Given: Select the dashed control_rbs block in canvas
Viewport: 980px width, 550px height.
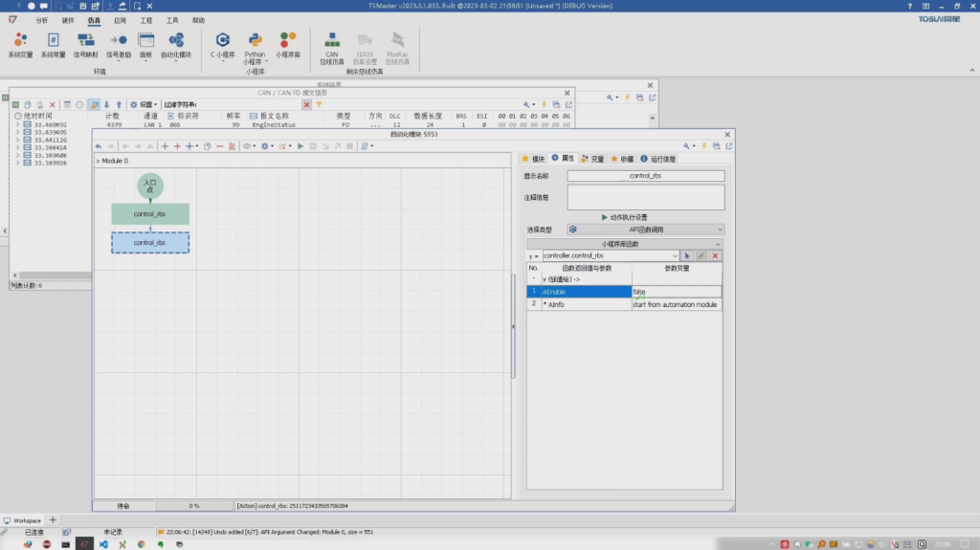Looking at the screenshot, I should [149, 243].
